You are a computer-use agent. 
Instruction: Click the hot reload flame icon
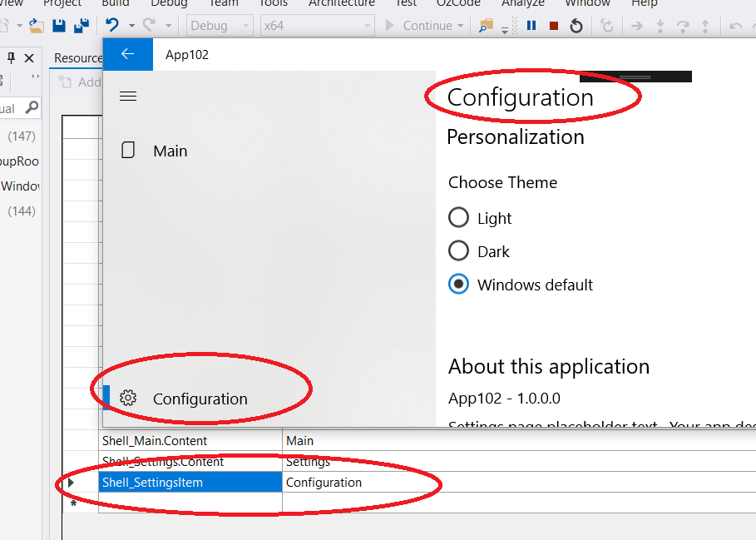click(x=606, y=26)
